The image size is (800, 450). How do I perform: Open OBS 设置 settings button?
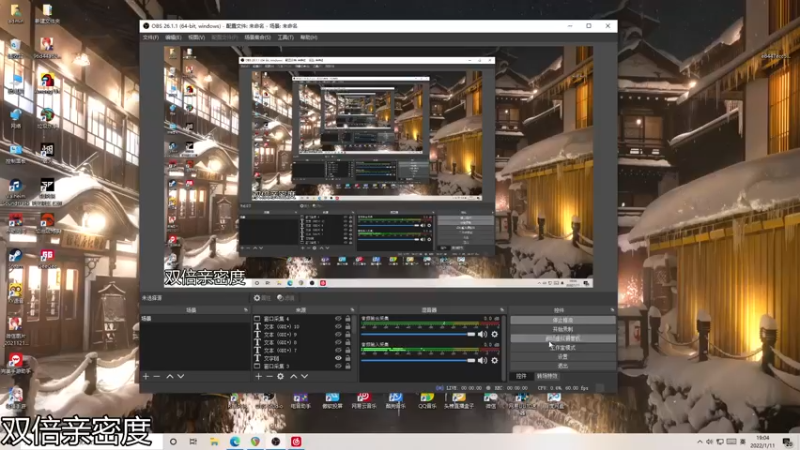pyautogui.click(x=563, y=357)
